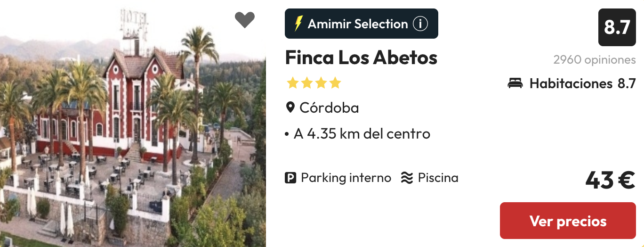Click the 43 € price
Screen dimensions: 644x247
(610, 180)
